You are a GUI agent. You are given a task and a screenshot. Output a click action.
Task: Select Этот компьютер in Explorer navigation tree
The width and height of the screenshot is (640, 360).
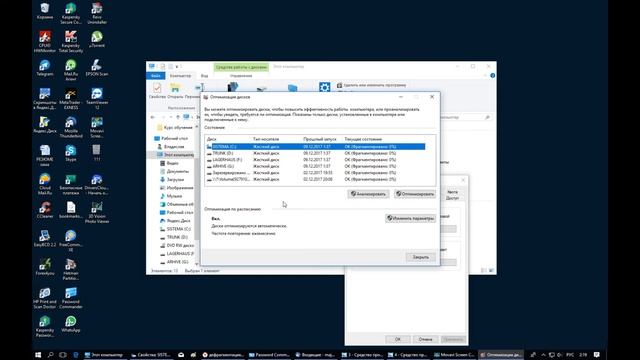click(x=176, y=155)
